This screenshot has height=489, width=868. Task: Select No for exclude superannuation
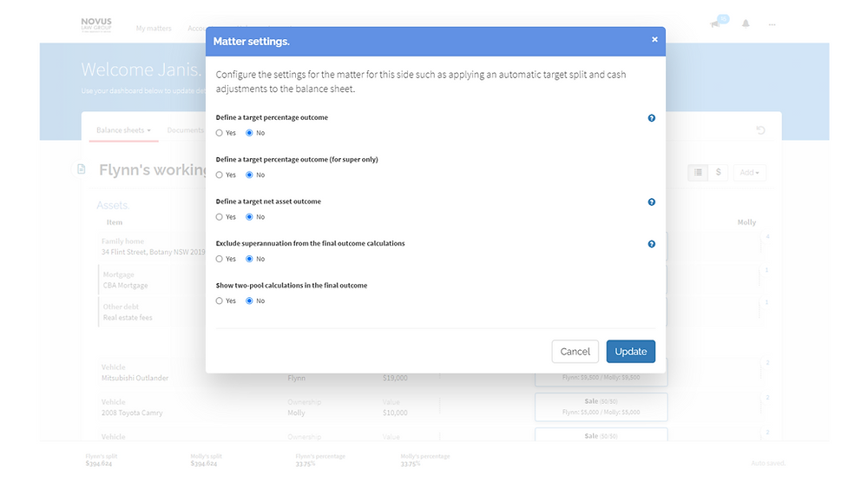coord(249,259)
